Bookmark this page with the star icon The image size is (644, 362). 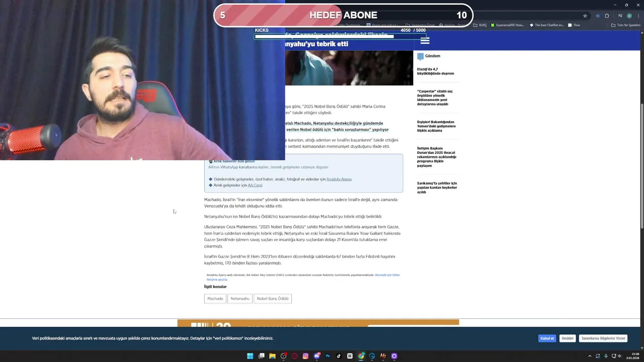(x=585, y=16)
